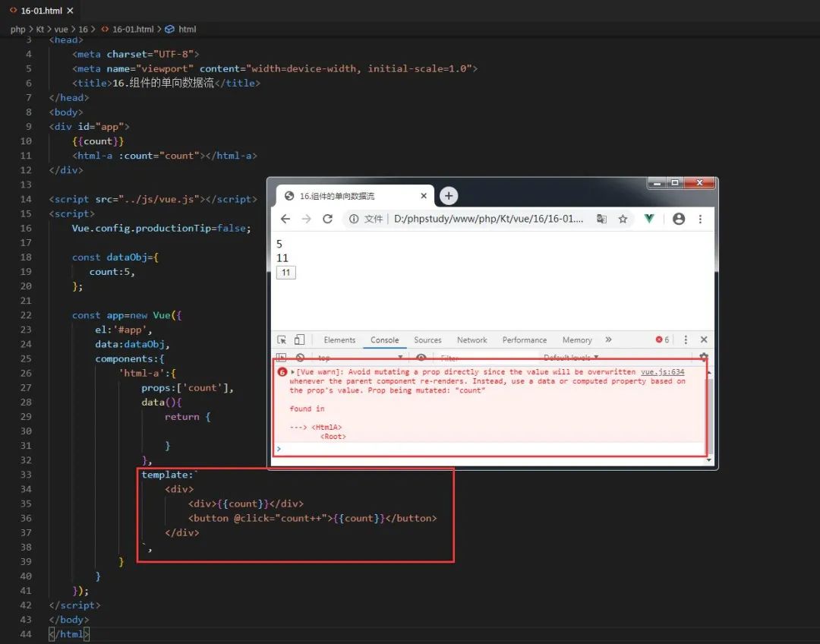Screen dimensions: 820x644
Task: Close the 16-01.html editor tab
Action: (x=70, y=11)
